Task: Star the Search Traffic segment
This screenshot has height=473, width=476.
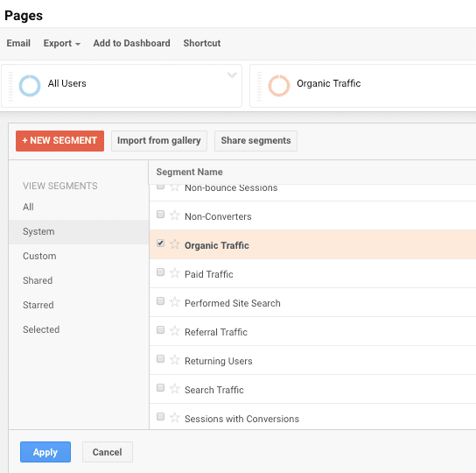Action: coord(174,389)
